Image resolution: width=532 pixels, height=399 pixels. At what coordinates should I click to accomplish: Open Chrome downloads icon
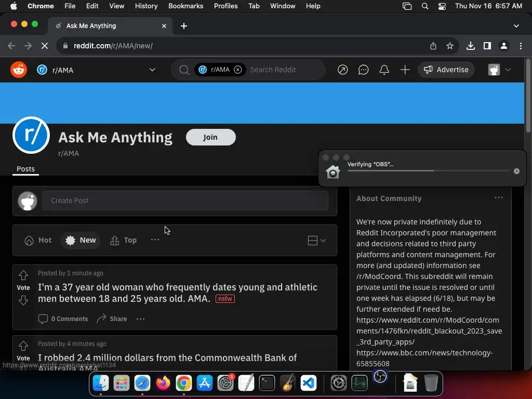[471, 46]
